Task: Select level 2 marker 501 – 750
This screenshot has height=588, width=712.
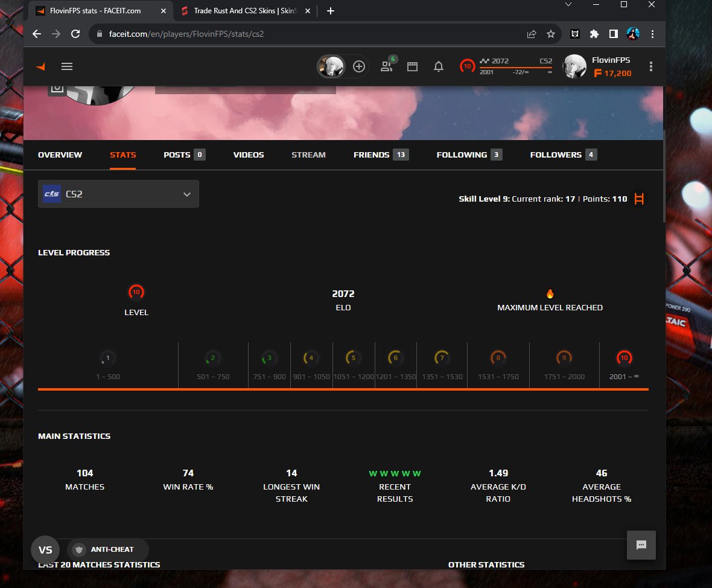Action: click(212, 359)
